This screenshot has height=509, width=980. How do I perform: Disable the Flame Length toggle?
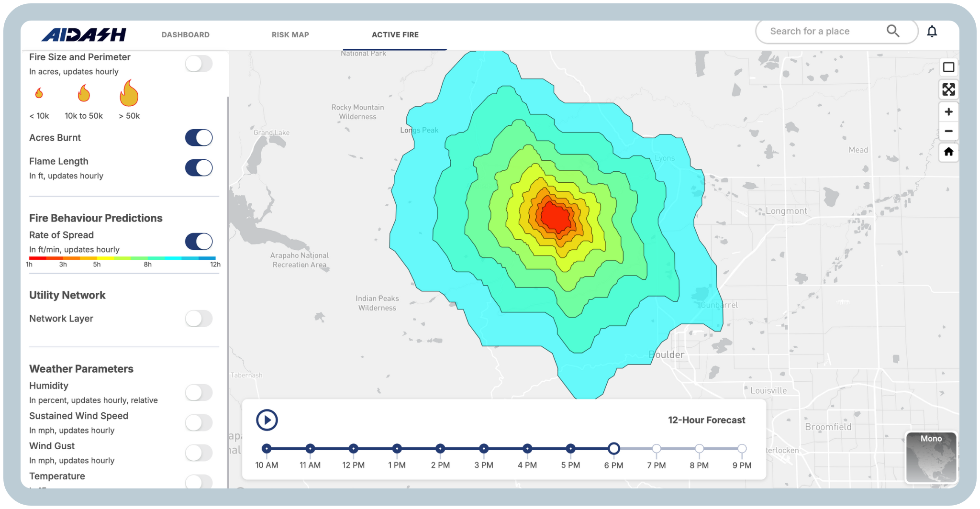point(199,168)
